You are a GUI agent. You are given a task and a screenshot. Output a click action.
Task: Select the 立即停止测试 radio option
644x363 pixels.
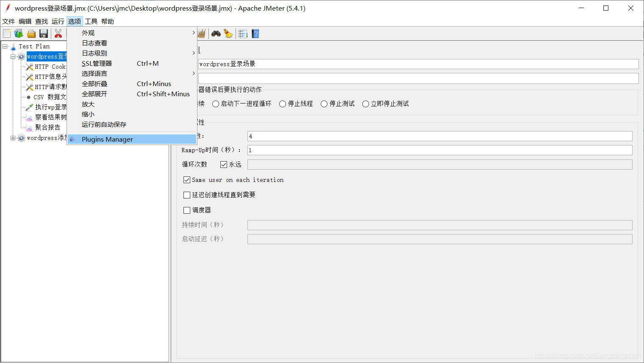(x=366, y=104)
